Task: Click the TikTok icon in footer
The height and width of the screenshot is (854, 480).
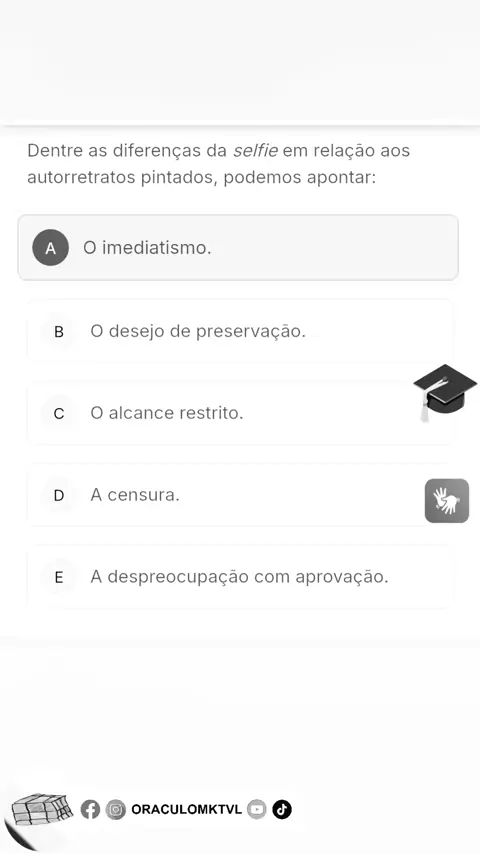Action: [x=282, y=809]
